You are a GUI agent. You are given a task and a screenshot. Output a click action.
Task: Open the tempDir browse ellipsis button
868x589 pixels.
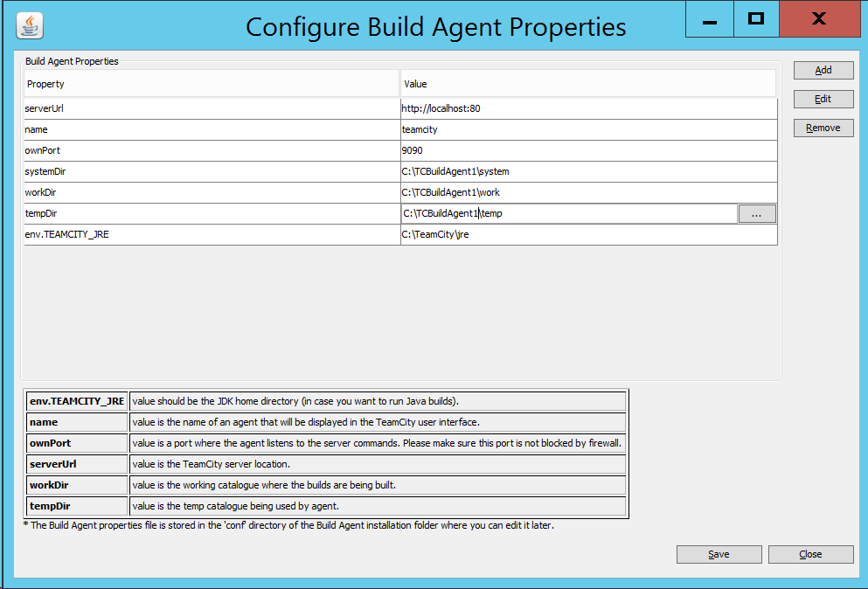(x=757, y=214)
